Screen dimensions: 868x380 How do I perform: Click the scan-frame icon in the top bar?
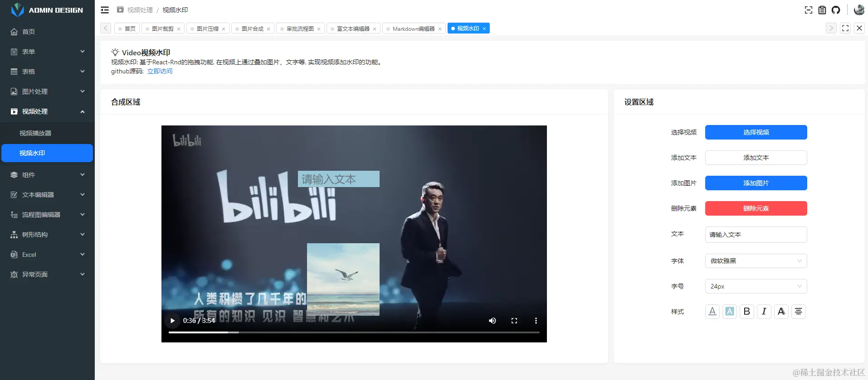click(809, 10)
